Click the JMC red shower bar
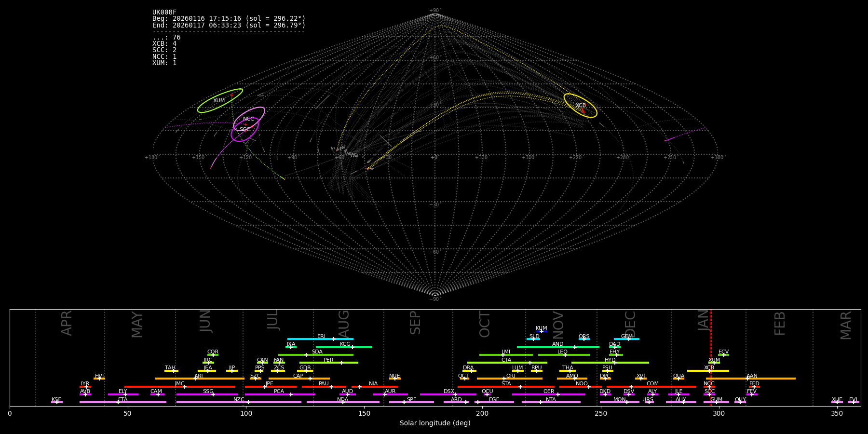The width and height of the screenshot is (868, 434). tap(180, 387)
